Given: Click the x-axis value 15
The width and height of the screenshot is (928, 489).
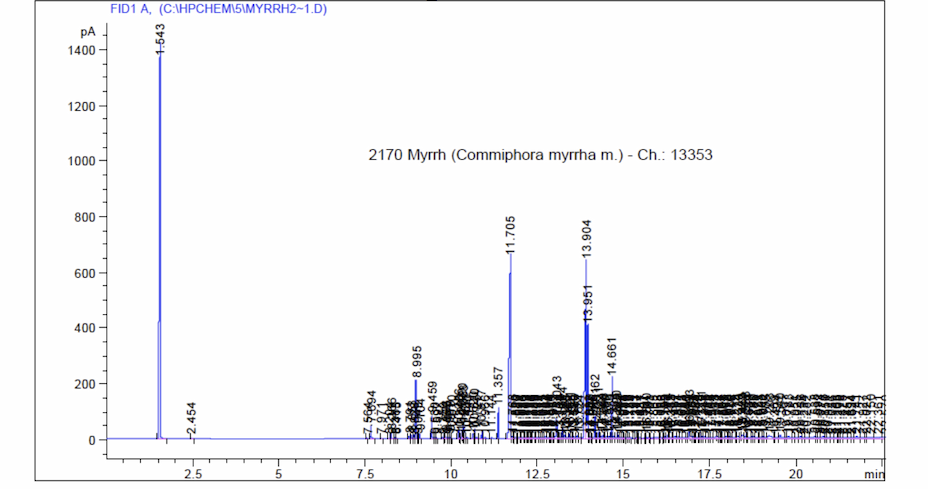Looking at the screenshot, I should [x=623, y=474].
